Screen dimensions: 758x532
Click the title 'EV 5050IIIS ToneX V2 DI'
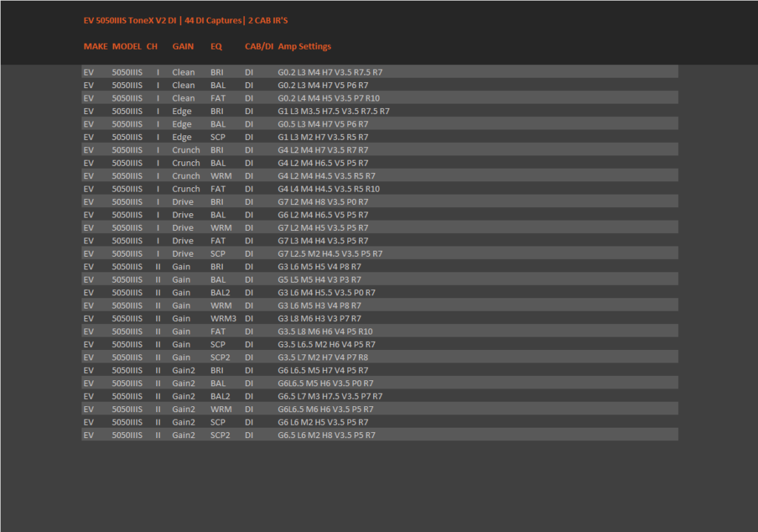coord(130,20)
